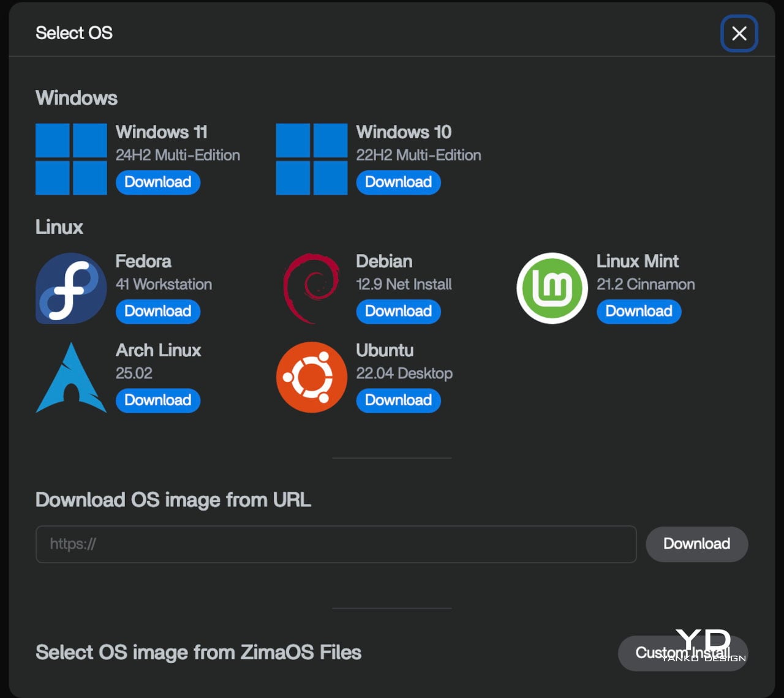Viewport: 784px width, 698px height.
Task: Click the Windows 10 logo icon
Action: 312,159
